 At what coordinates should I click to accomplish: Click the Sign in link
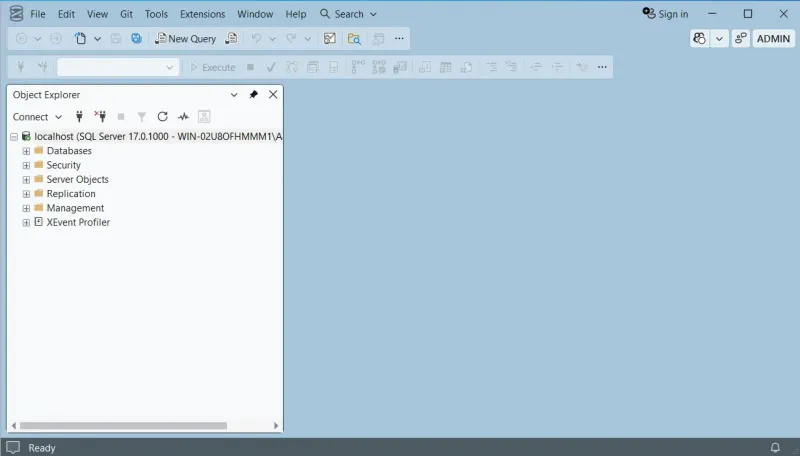pyautogui.click(x=665, y=14)
